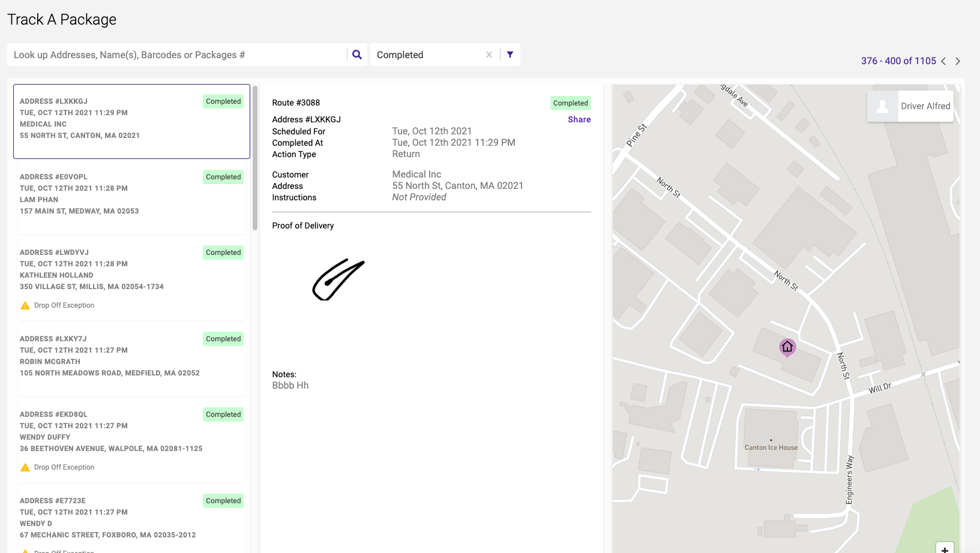Click the '376 - 400 of 1105' page count
The height and width of the screenshot is (553, 980).
point(898,61)
